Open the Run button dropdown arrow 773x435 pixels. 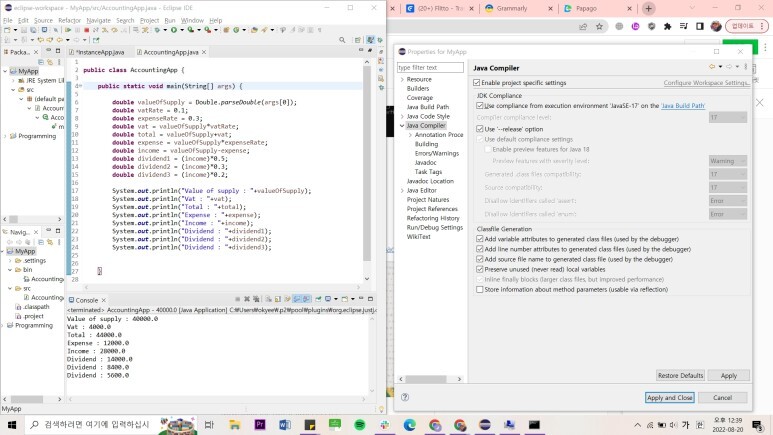pos(182,30)
